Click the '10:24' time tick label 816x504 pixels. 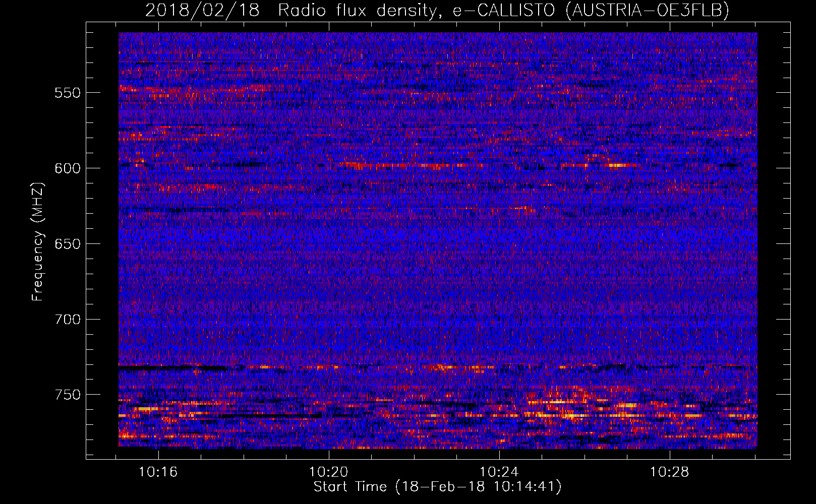(499, 472)
